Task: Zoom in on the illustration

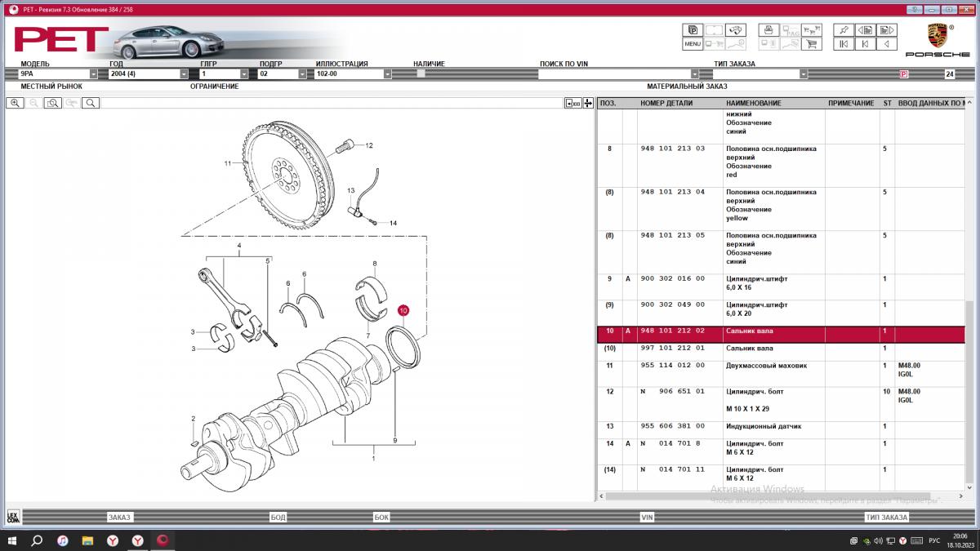Action: point(15,103)
